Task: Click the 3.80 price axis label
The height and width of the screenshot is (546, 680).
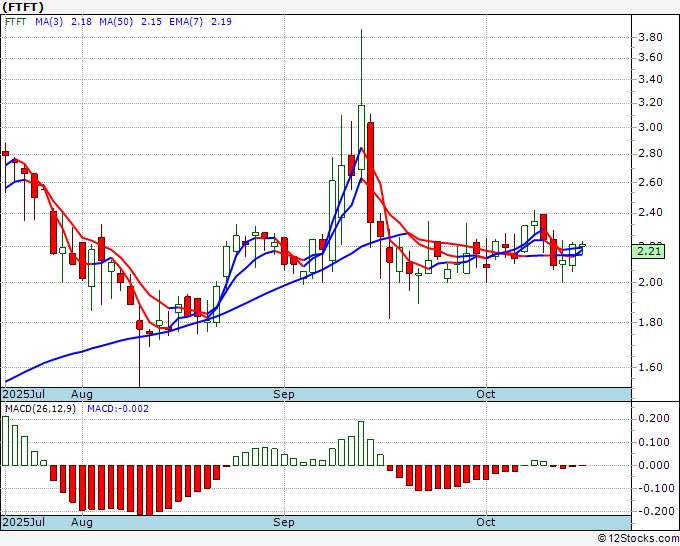Action: tap(650, 37)
